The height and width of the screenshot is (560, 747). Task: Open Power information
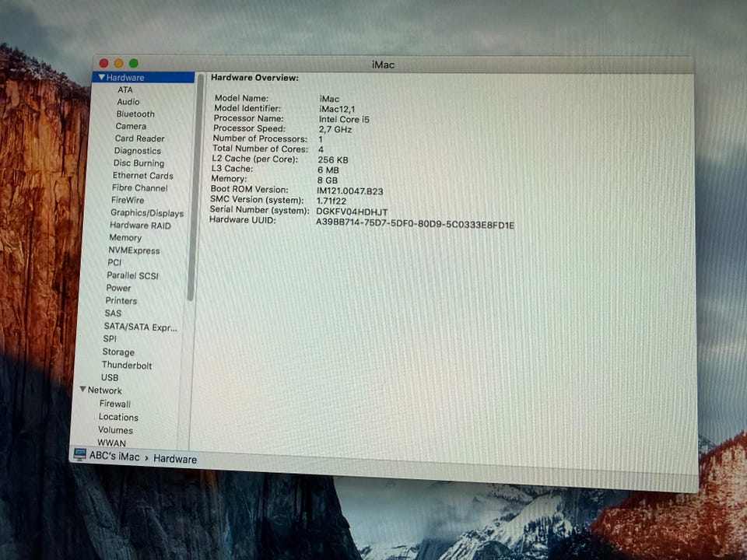[x=118, y=288]
